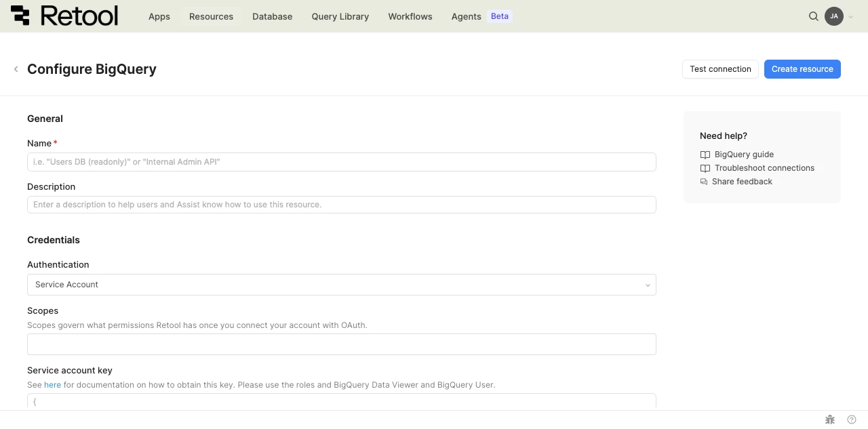The width and height of the screenshot is (868, 429).
Task: Click the Test connection button
Action: [720, 69]
